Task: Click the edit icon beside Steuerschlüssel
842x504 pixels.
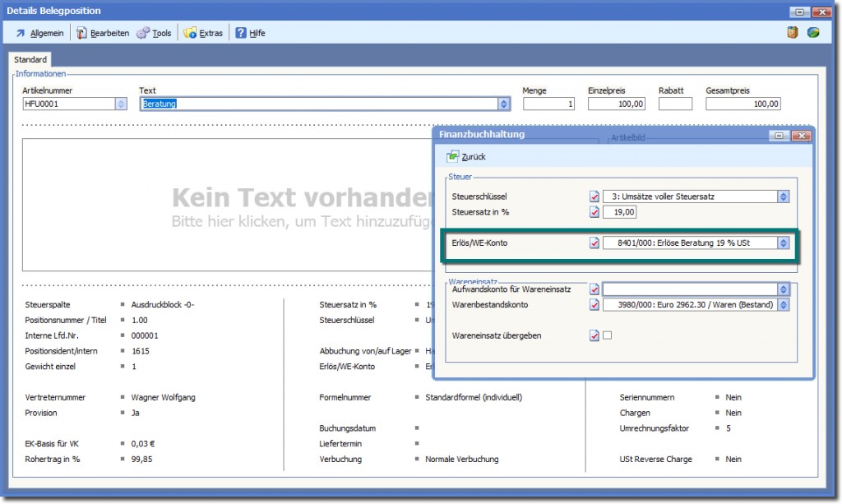Action: (x=594, y=197)
